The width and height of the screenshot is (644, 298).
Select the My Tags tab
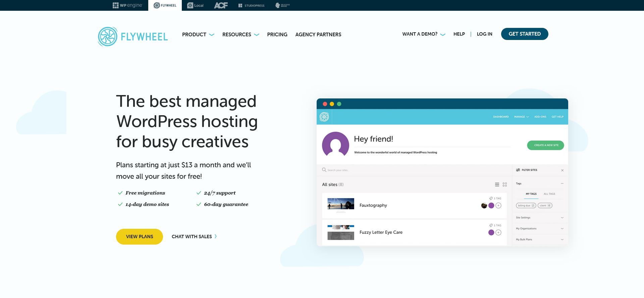tap(531, 194)
